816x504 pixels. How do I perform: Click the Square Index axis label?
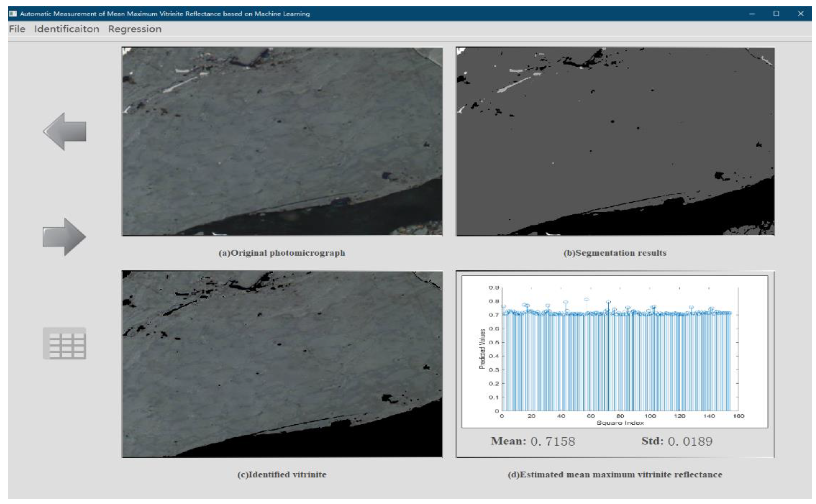pyautogui.click(x=620, y=423)
